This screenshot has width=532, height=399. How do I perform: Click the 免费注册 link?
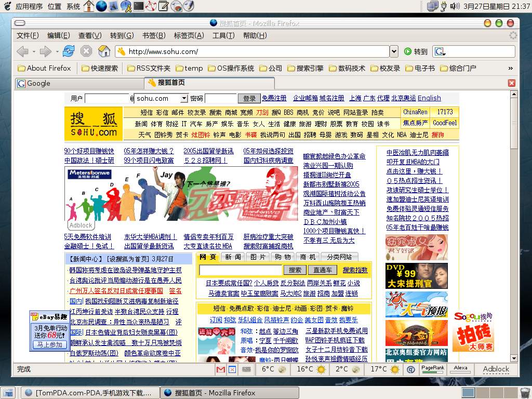point(274,98)
